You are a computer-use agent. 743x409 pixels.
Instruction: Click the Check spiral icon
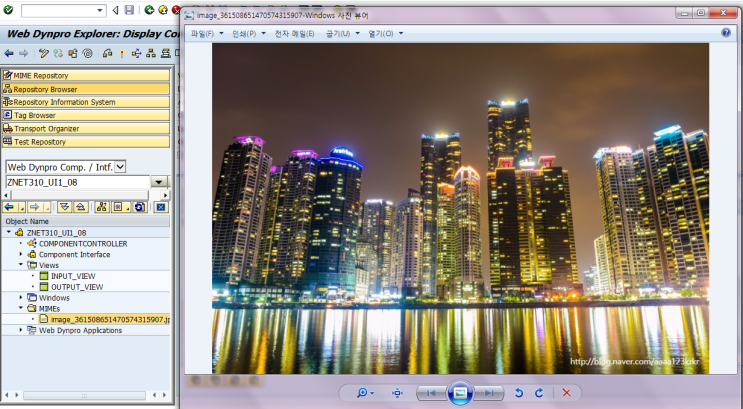click(x=87, y=54)
